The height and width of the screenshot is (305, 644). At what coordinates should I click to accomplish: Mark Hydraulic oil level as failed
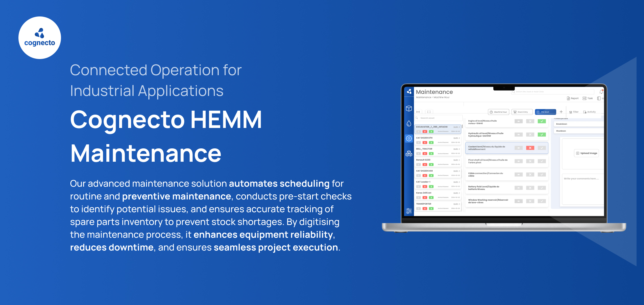(x=530, y=135)
